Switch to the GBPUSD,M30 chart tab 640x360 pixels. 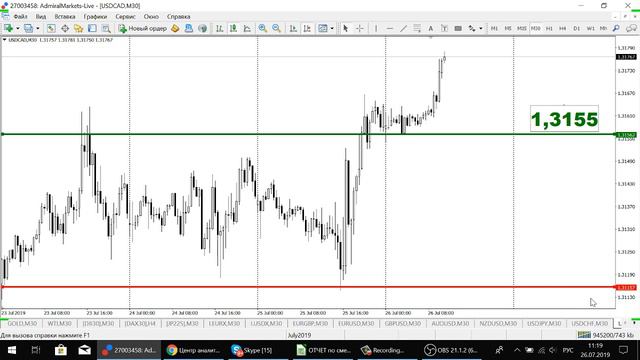(402, 323)
